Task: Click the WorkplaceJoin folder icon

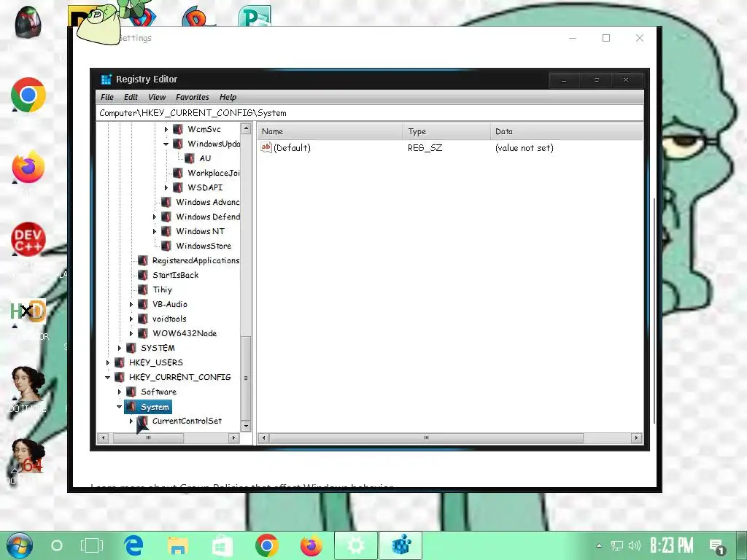Action: point(178,173)
